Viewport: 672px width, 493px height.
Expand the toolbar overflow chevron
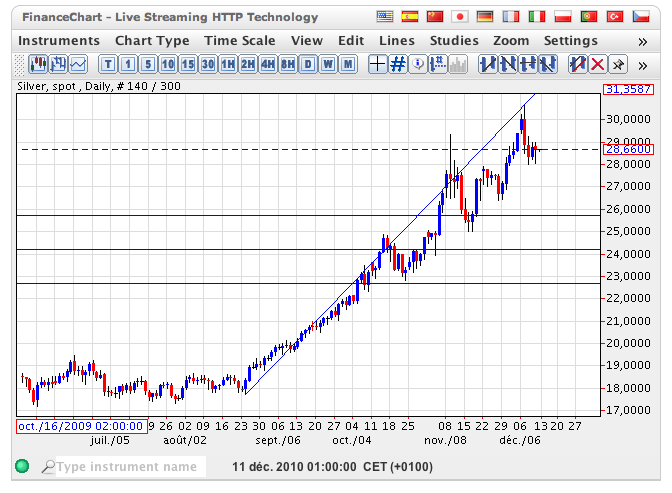click(643, 64)
